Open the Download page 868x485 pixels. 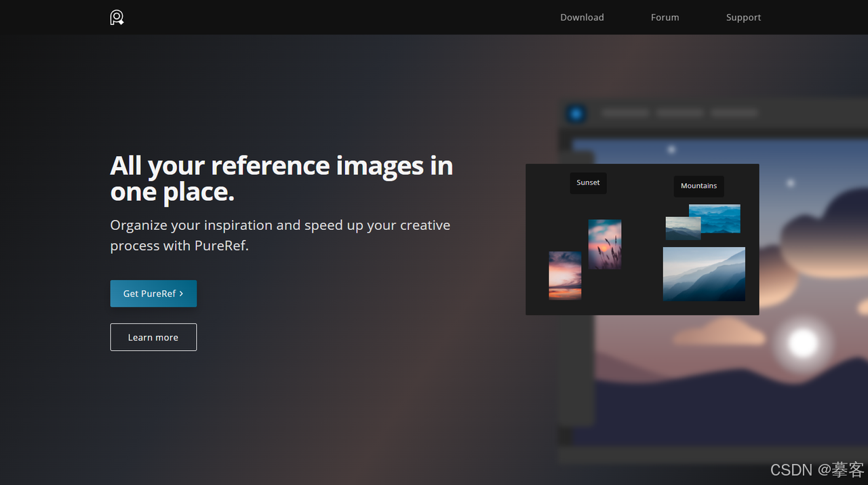coord(582,18)
